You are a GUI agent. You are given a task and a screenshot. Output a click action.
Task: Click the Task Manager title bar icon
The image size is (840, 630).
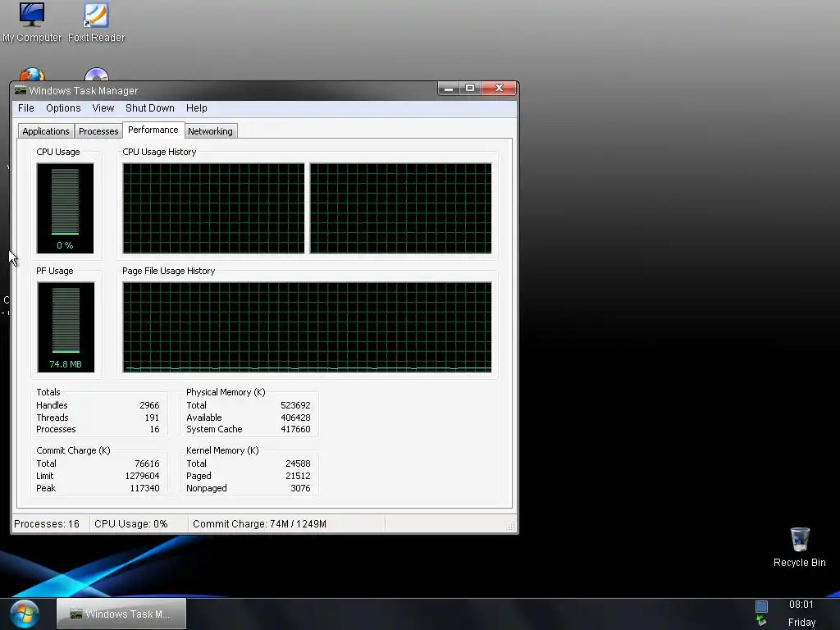coord(21,90)
